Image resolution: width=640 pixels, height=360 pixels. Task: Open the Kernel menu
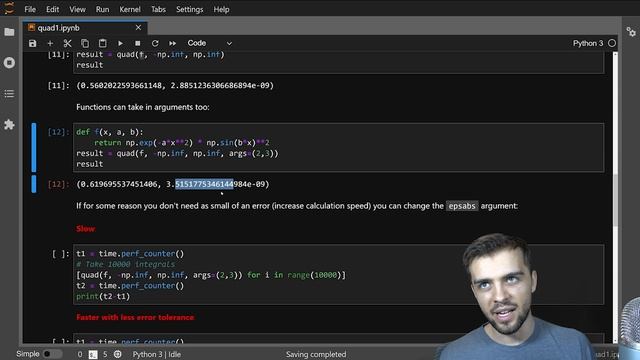point(130,9)
